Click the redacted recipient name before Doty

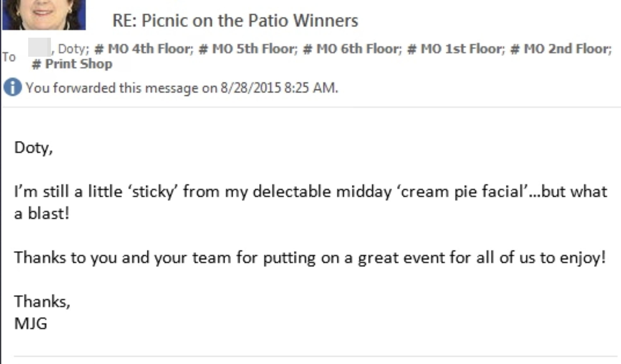tap(39, 47)
